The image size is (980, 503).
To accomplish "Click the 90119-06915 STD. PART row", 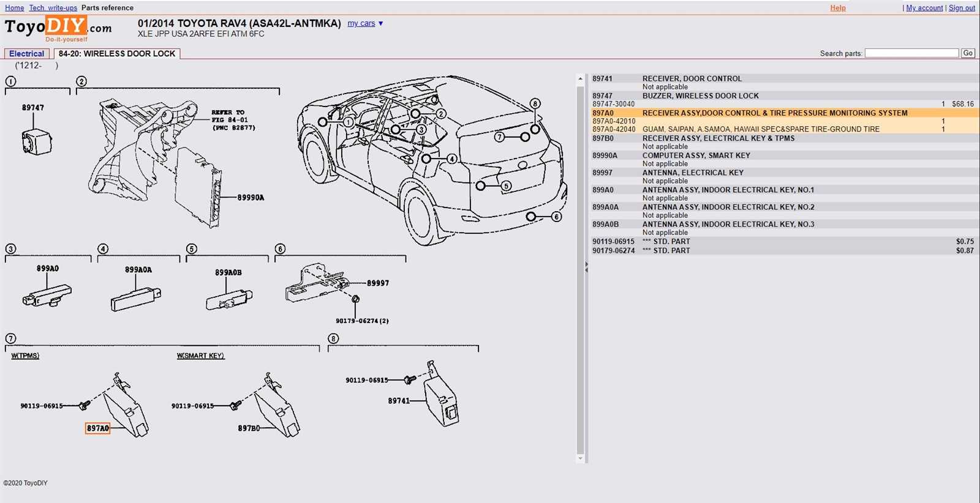I will (784, 242).
